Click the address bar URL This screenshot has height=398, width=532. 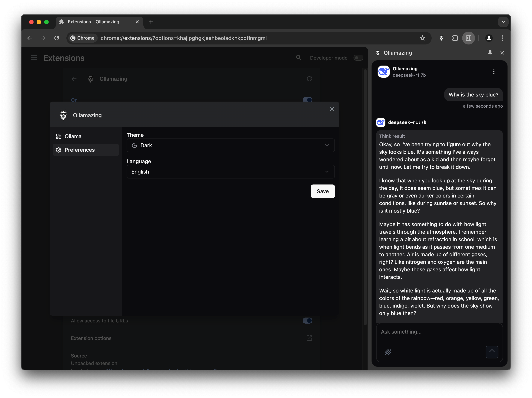pos(184,38)
